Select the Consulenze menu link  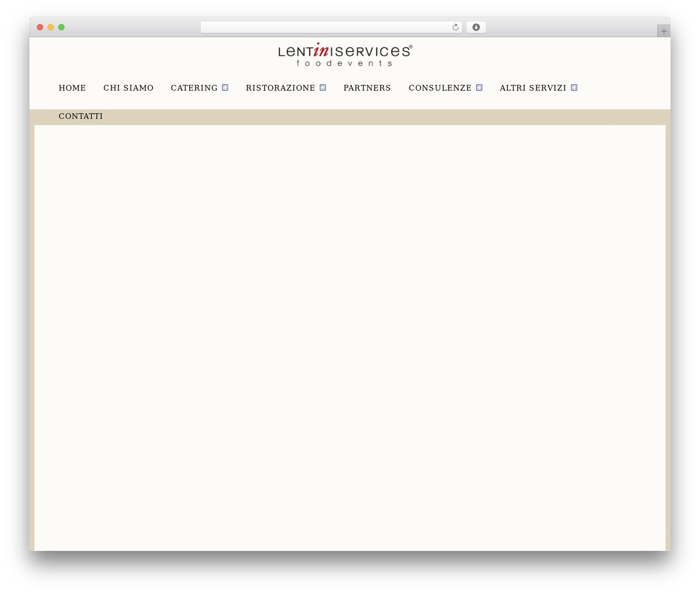click(440, 88)
